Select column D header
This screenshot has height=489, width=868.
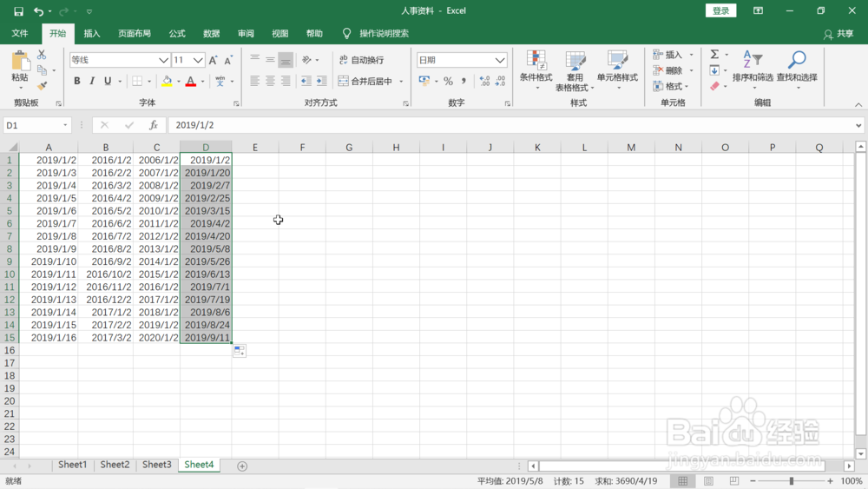[x=206, y=148]
